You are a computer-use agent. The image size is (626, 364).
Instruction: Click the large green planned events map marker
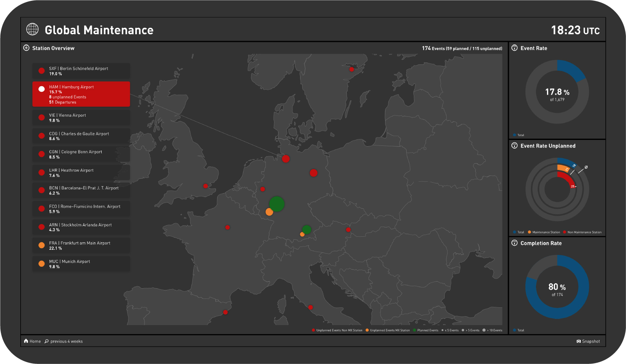276,204
